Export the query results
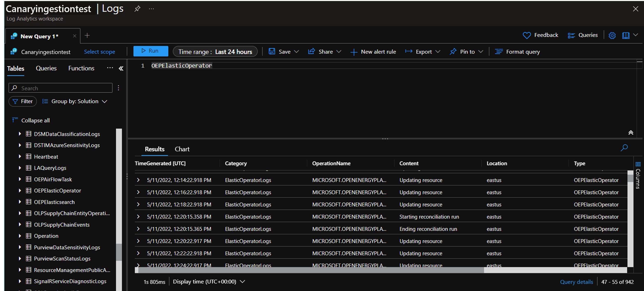Screen dimensions: 644x291 pos(422,52)
